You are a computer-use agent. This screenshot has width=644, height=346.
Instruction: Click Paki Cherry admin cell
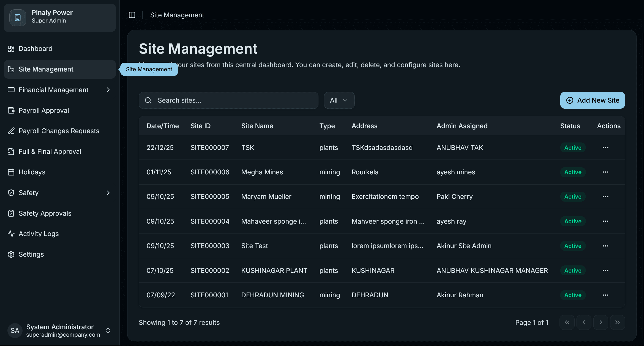pyautogui.click(x=455, y=197)
